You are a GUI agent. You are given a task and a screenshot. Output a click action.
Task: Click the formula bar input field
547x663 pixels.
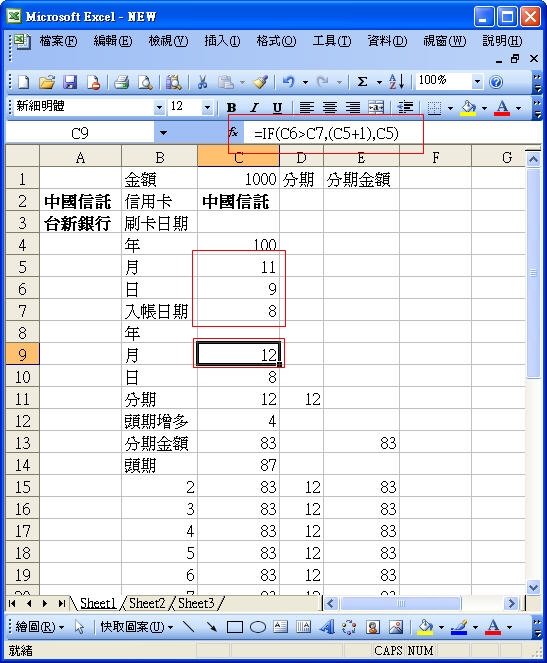pyautogui.click(x=393, y=134)
